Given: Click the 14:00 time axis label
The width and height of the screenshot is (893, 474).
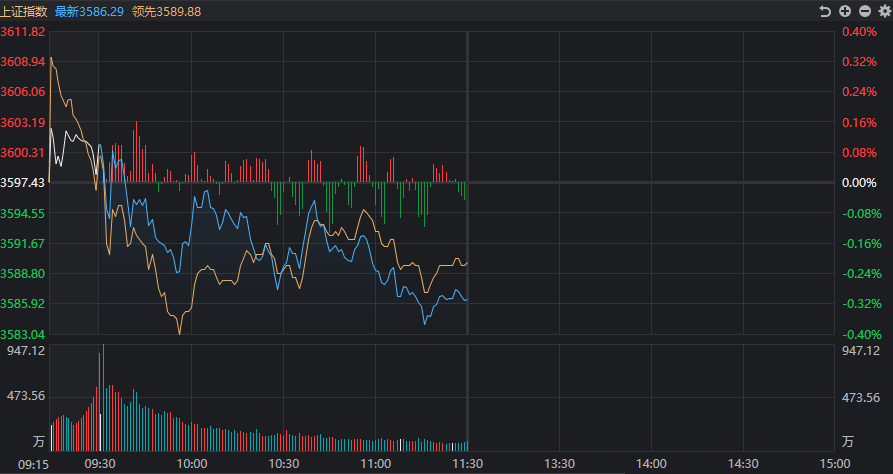Looking at the screenshot, I should coord(652,464).
